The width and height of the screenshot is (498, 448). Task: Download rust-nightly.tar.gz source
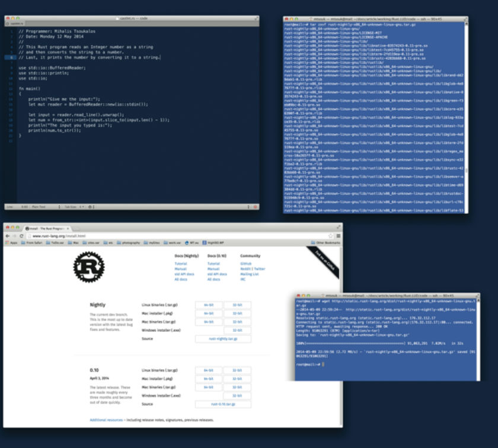223,338
